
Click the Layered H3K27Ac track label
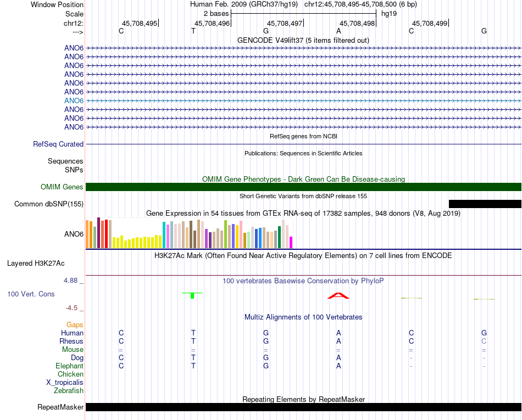pos(36,264)
